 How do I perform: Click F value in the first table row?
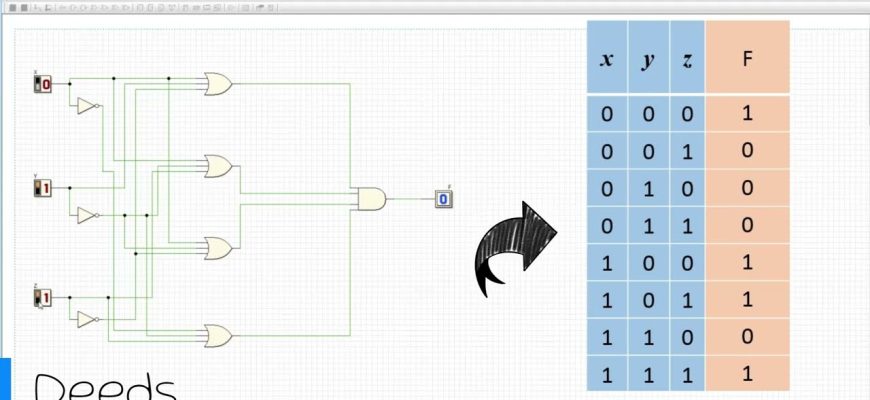click(x=747, y=114)
